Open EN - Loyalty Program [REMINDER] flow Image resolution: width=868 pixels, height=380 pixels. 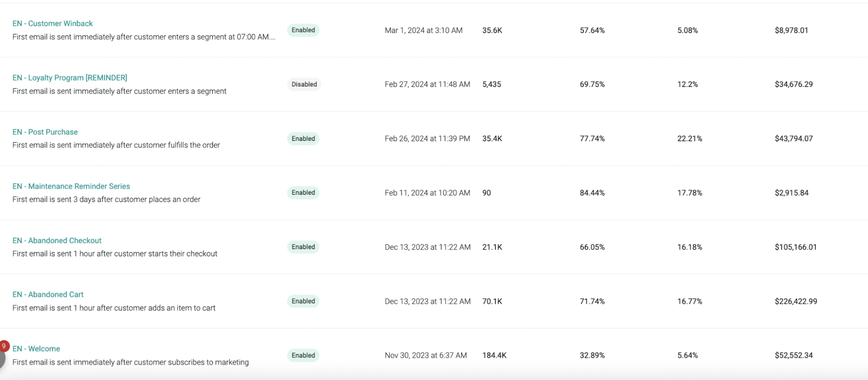(x=69, y=78)
